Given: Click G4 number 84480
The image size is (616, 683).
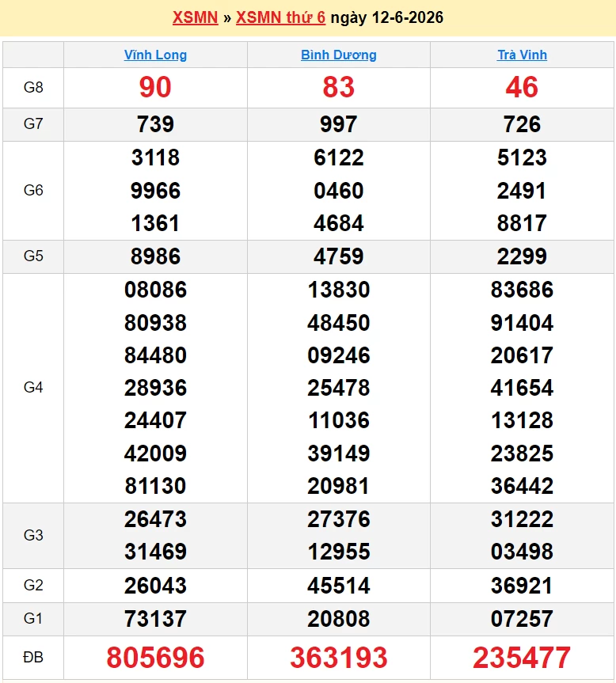Looking at the screenshot, I should 155,355.
